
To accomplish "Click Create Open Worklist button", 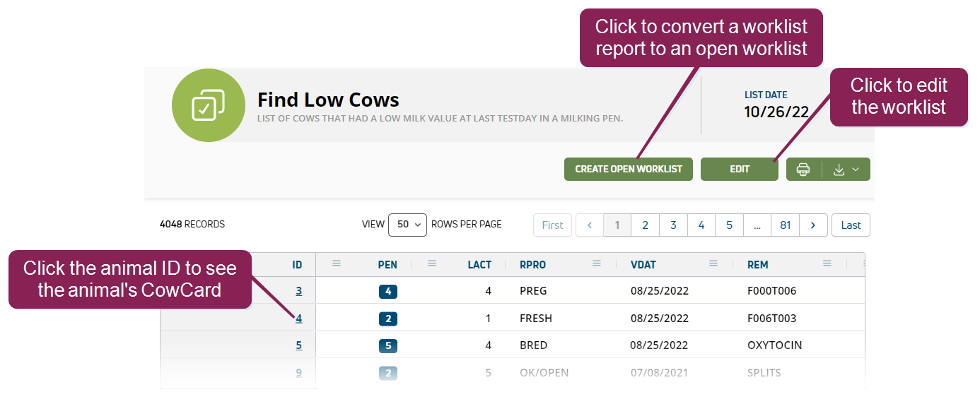I will pos(629,170).
